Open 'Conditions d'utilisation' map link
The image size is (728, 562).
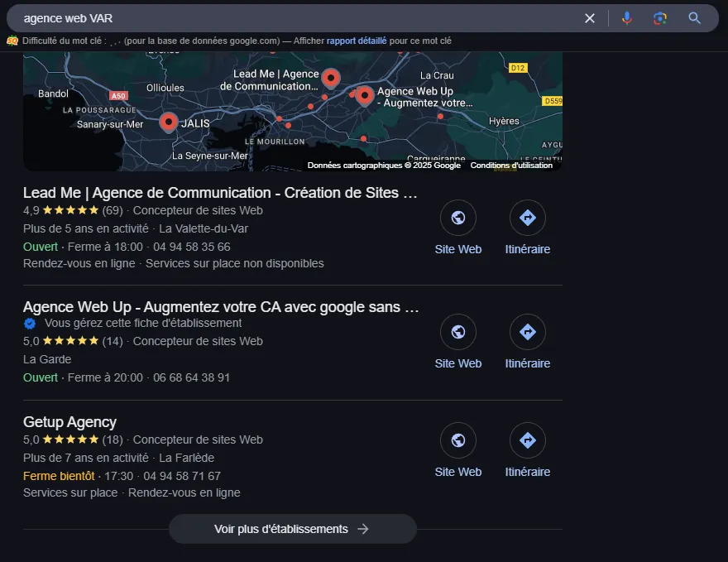[x=511, y=166]
